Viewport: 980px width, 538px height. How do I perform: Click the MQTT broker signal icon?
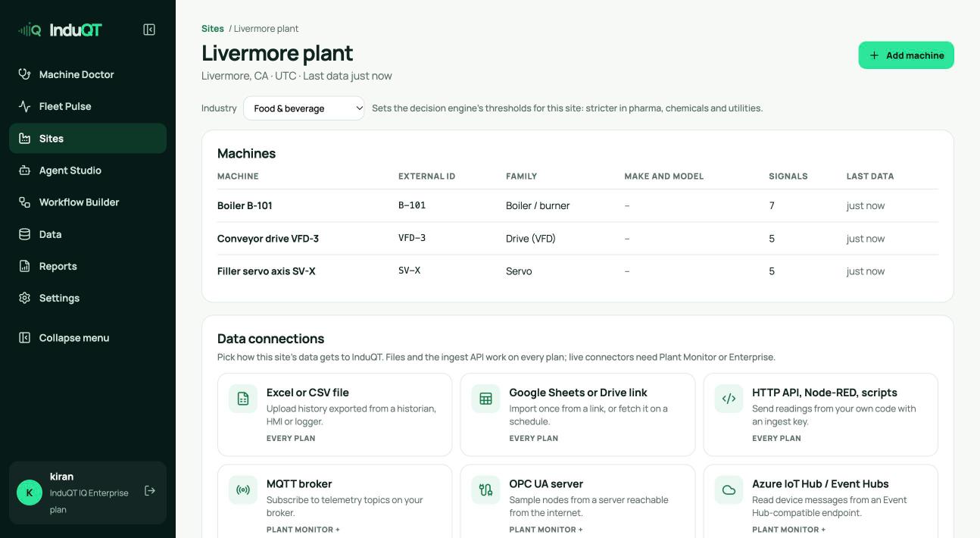(x=243, y=490)
